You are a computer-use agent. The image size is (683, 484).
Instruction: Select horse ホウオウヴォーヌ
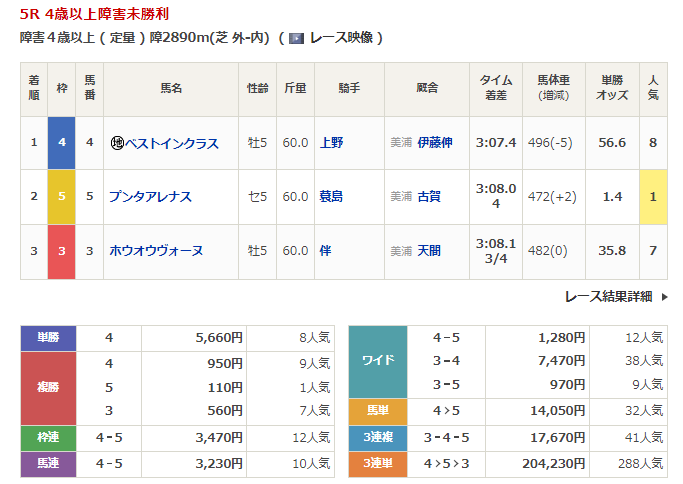coord(156,251)
